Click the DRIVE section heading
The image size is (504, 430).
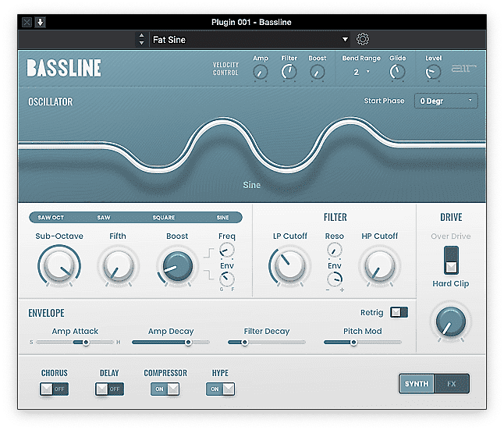pos(451,218)
